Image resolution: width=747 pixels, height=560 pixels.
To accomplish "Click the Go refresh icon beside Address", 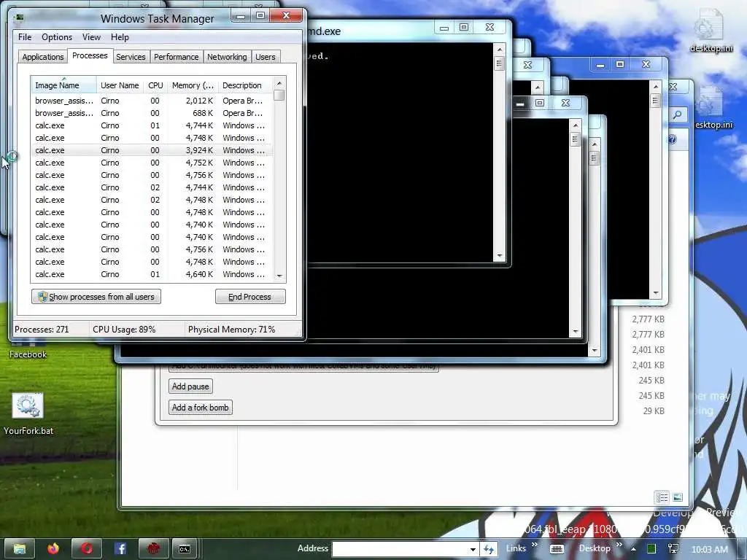I will [x=488, y=549].
